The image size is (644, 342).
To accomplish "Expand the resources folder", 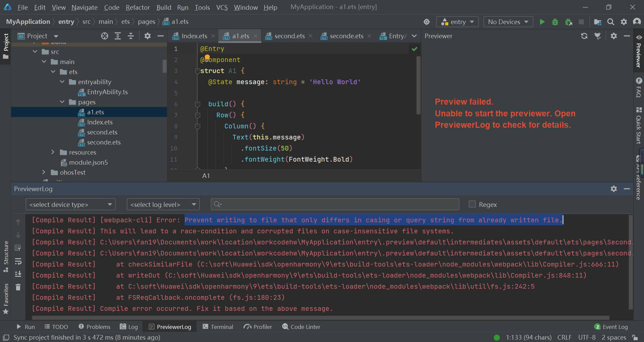I will pyautogui.click(x=53, y=152).
